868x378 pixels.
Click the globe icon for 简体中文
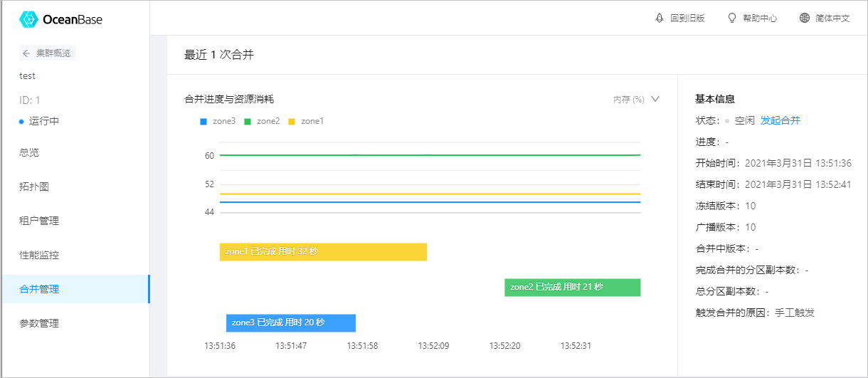(x=805, y=18)
